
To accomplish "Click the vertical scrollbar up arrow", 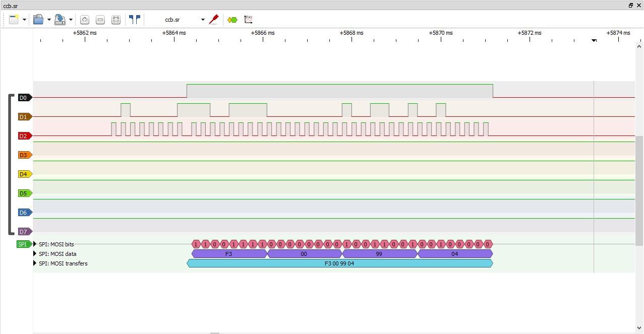I will pos(639,46).
